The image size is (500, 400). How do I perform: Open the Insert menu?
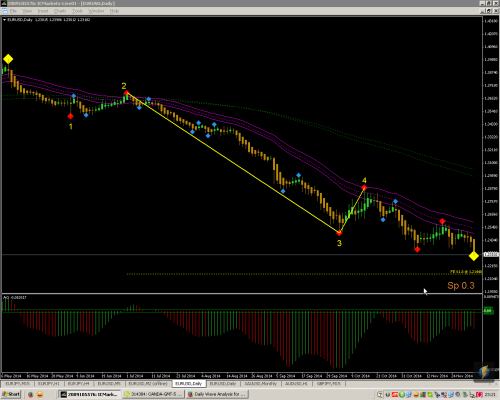tap(43, 11)
